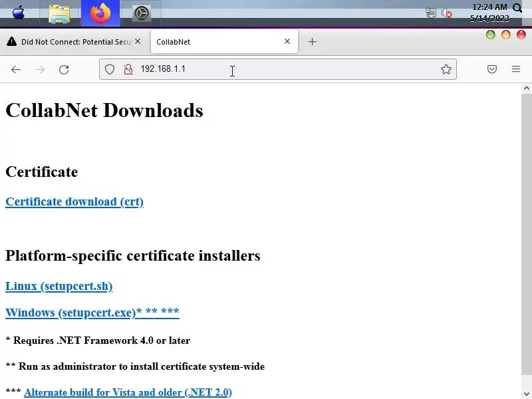Click the address bar showing 192.168.1.1

pos(277,69)
